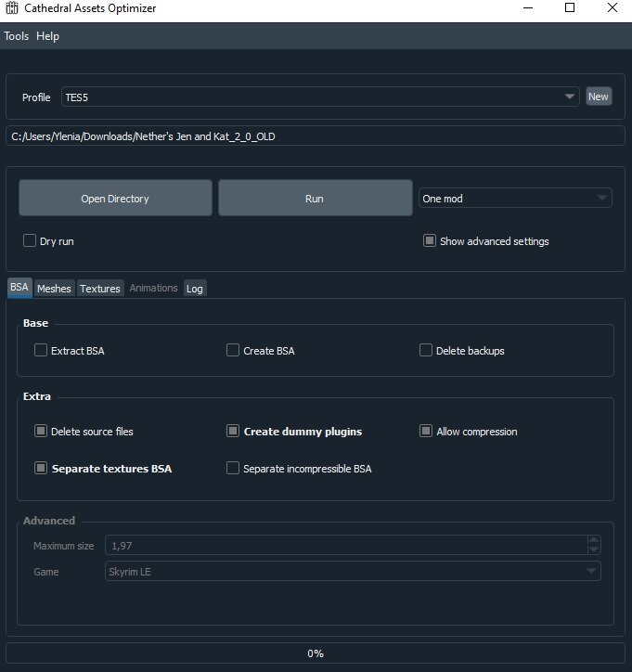The image size is (632, 672).
Task: Minimize the Cathedral Assets Optimizer window
Action: [528, 8]
